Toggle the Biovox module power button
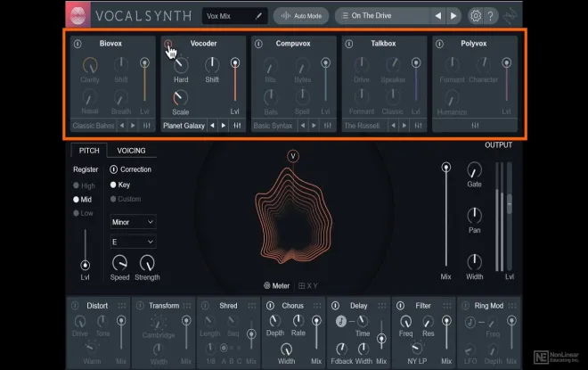The width and height of the screenshot is (588, 370). coord(78,44)
